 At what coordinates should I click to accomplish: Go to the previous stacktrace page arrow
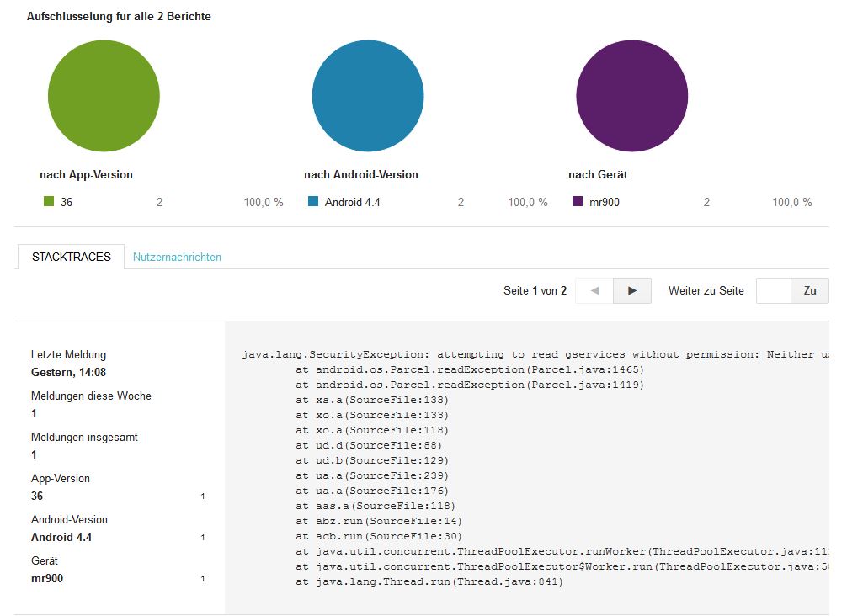click(594, 290)
